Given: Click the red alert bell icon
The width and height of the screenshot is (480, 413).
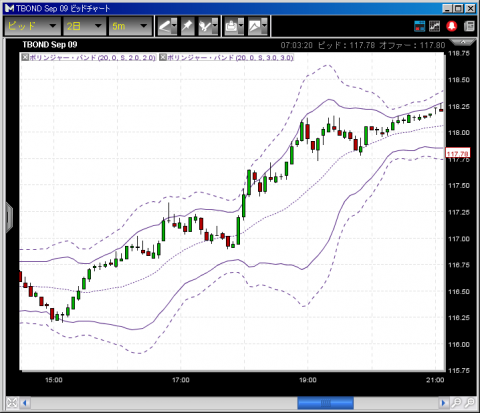Looking at the screenshot, I should [x=452, y=26].
